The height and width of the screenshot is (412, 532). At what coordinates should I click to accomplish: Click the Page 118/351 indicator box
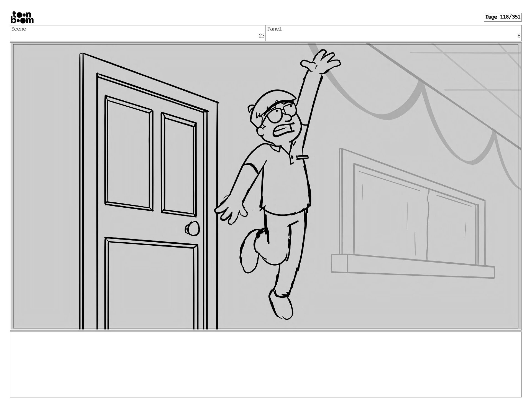502,17
